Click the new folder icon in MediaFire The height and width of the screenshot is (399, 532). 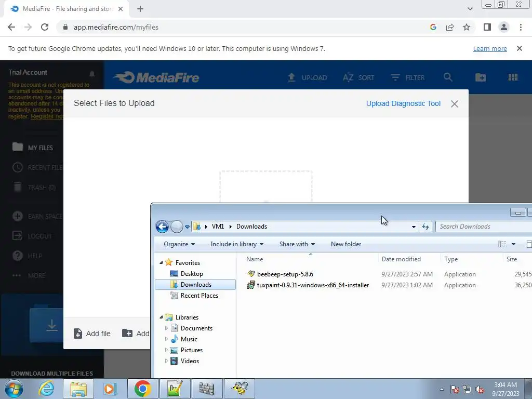coord(481,77)
